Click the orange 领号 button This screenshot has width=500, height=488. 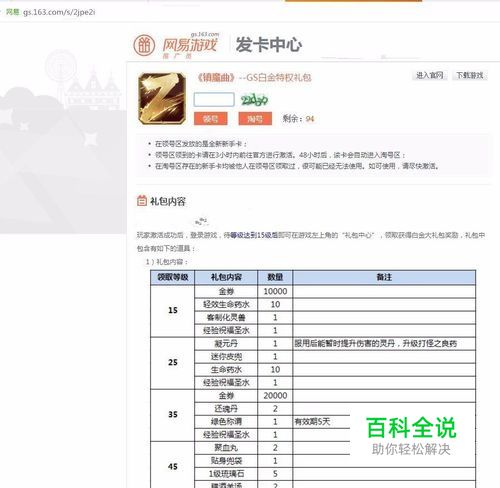click(x=211, y=119)
